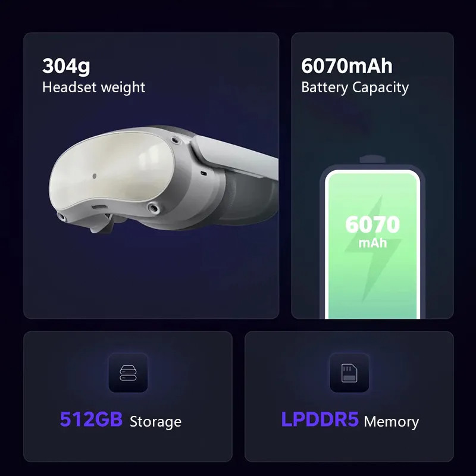Click the headset USB port slot

pos(99,207)
